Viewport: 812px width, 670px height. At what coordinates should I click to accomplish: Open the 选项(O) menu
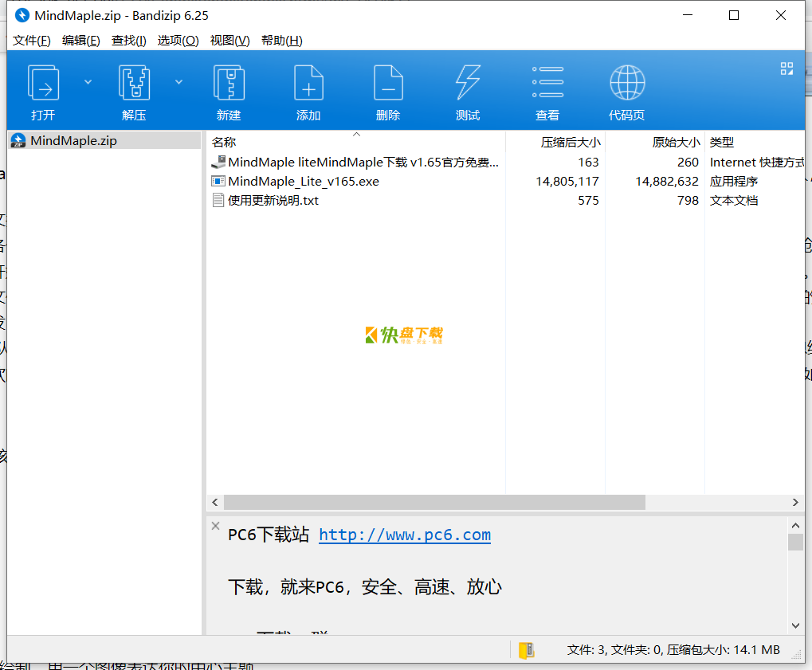click(x=178, y=41)
